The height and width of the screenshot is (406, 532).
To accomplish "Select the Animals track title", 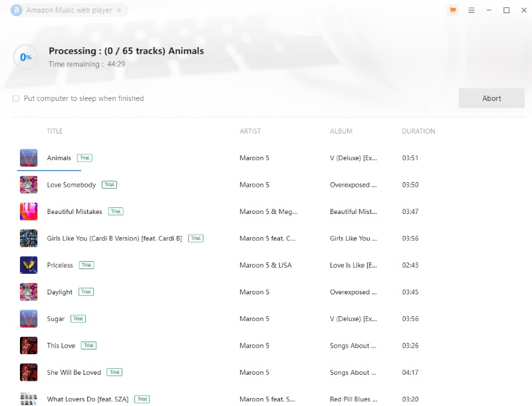I will coord(59,158).
